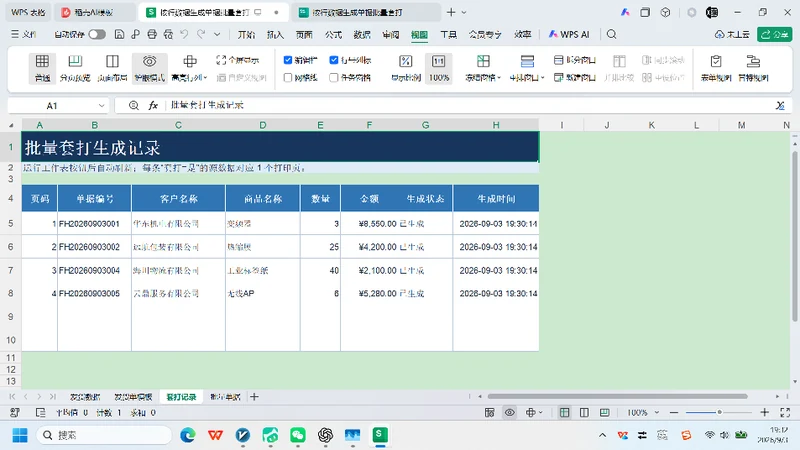Collapse the formula bar with right-end icon
800x450 pixels.
coord(780,106)
